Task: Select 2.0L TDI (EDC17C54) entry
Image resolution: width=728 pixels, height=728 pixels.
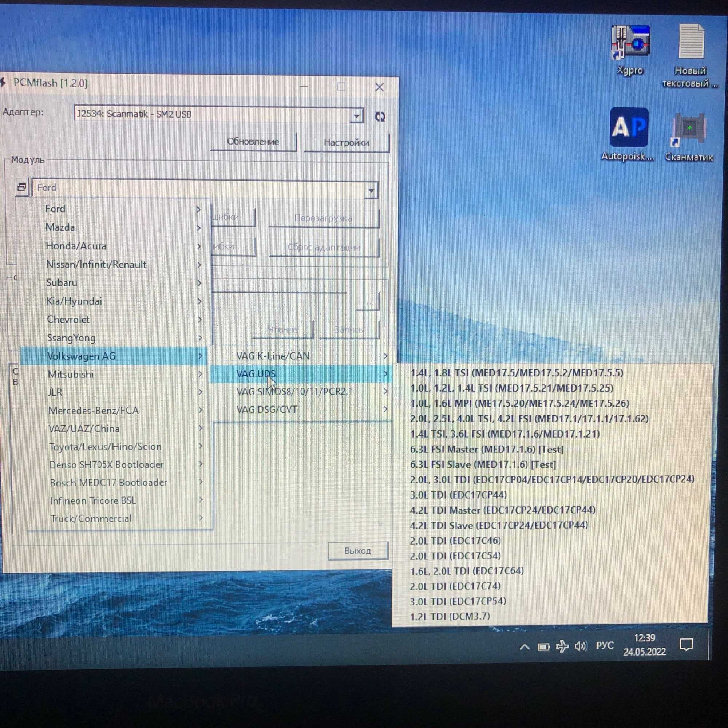Action: [455, 556]
